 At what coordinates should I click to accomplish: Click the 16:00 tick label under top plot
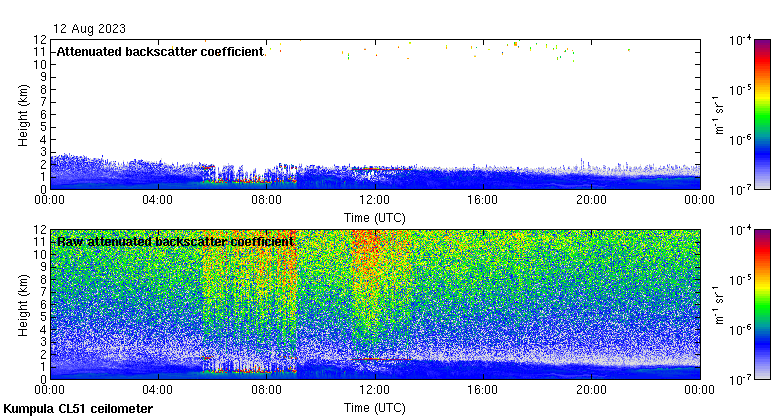483,200
